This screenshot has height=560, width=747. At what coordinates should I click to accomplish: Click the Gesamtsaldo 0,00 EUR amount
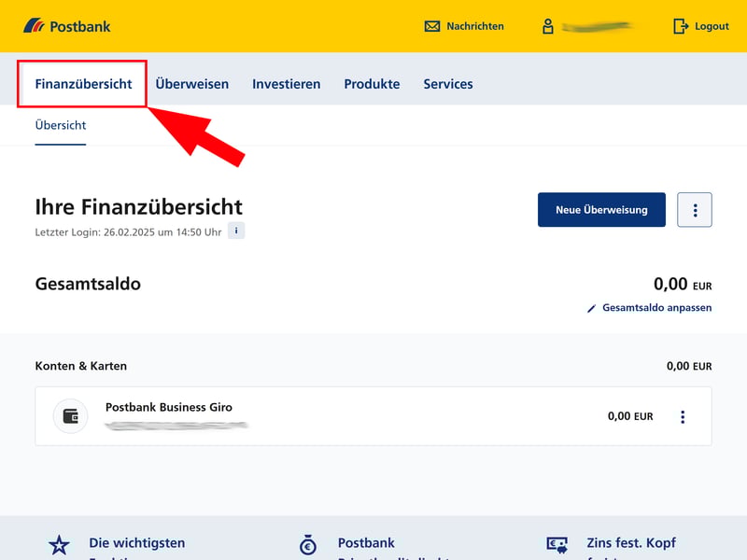pos(683,285)
